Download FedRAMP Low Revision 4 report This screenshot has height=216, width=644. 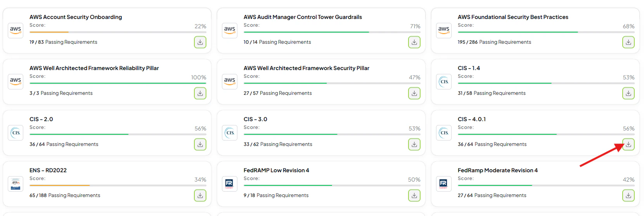tap(414, 195)
